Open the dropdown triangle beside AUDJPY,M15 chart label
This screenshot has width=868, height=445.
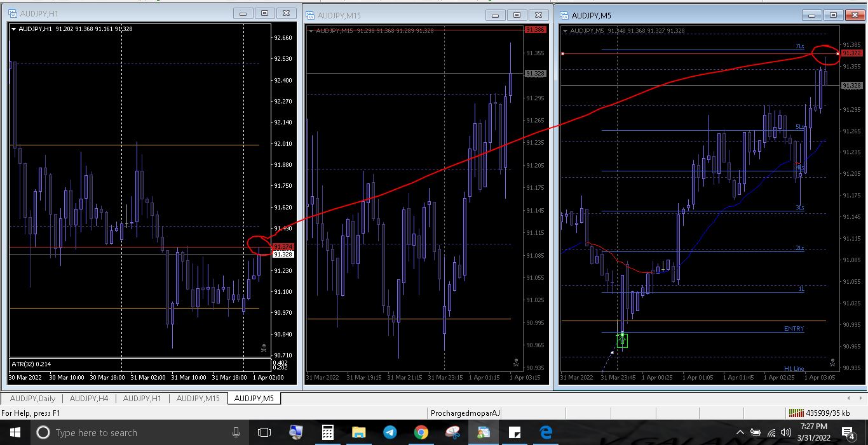pyautogui.click(x=311, y=30)
